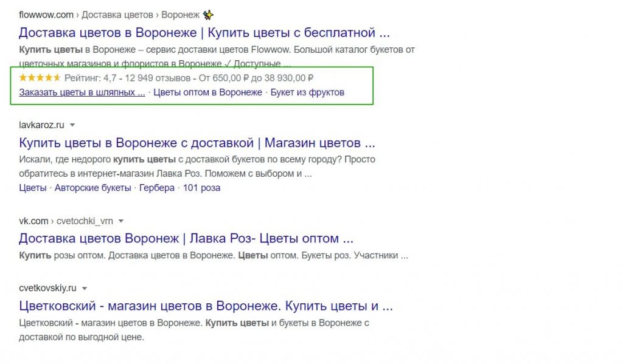
Task: Open 'Цветы оптом в Воронеже' sitelink
Action: coord(208,92)
